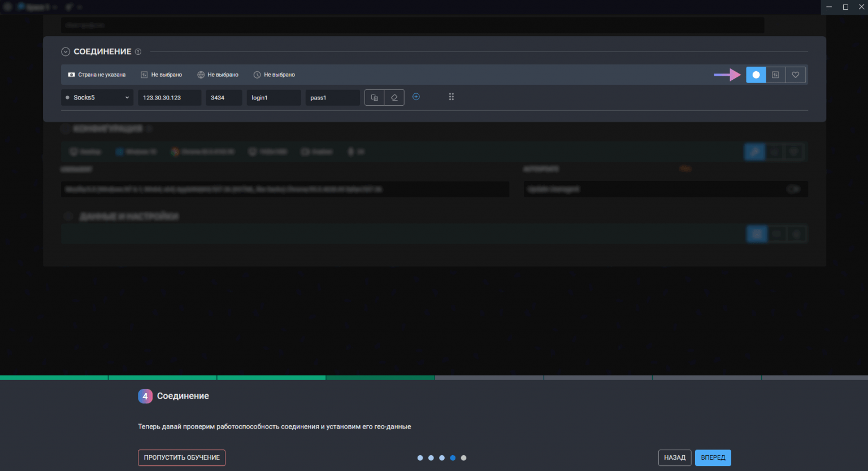Maximize the application window
Screen dimensions: 868x471
tap(845, 7)
